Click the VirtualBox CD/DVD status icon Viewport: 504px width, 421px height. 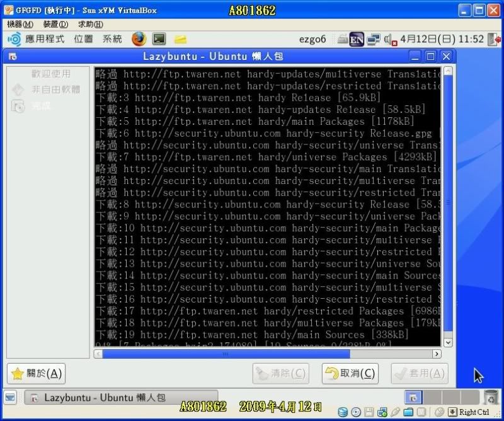tap(356, 412)
